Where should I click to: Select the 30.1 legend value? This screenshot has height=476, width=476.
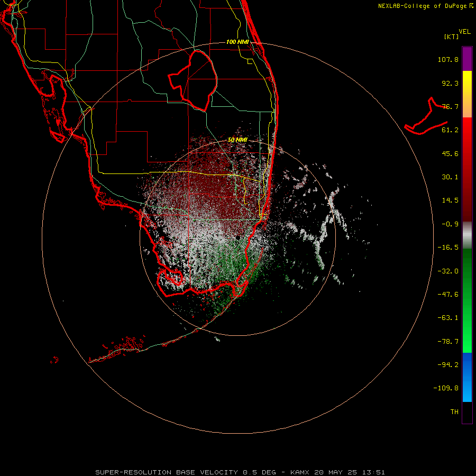450,177
